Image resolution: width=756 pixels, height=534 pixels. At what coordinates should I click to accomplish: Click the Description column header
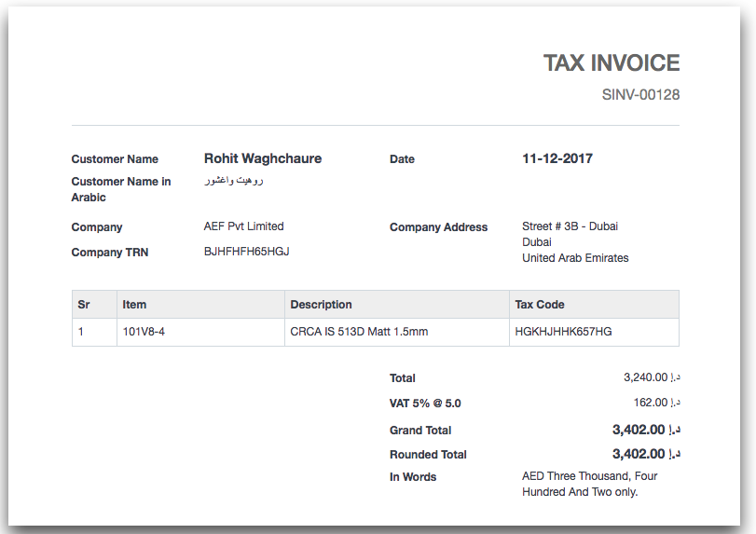pyautogui.click(x=321, y=305)
